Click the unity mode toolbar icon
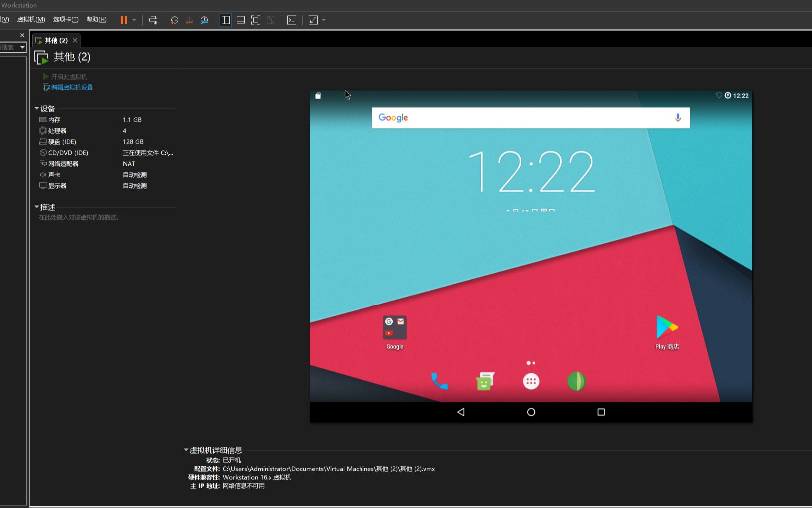812x508 pixels. pos(271,20)
